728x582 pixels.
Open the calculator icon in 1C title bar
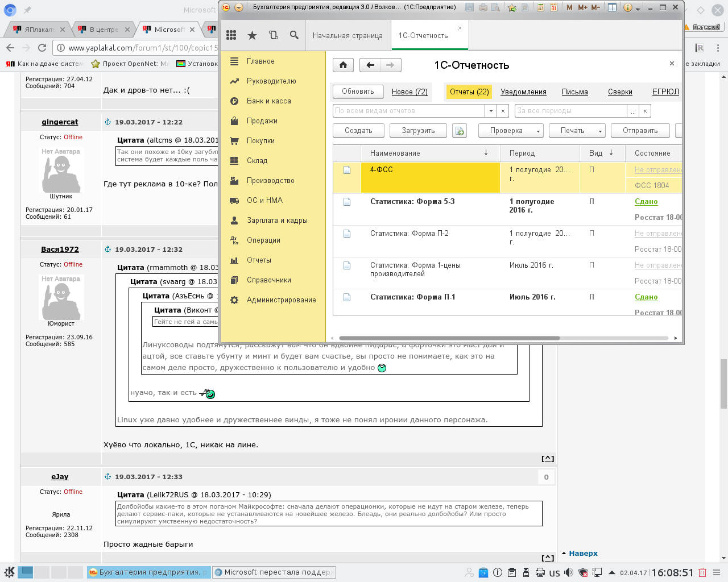tap(540, 7)
